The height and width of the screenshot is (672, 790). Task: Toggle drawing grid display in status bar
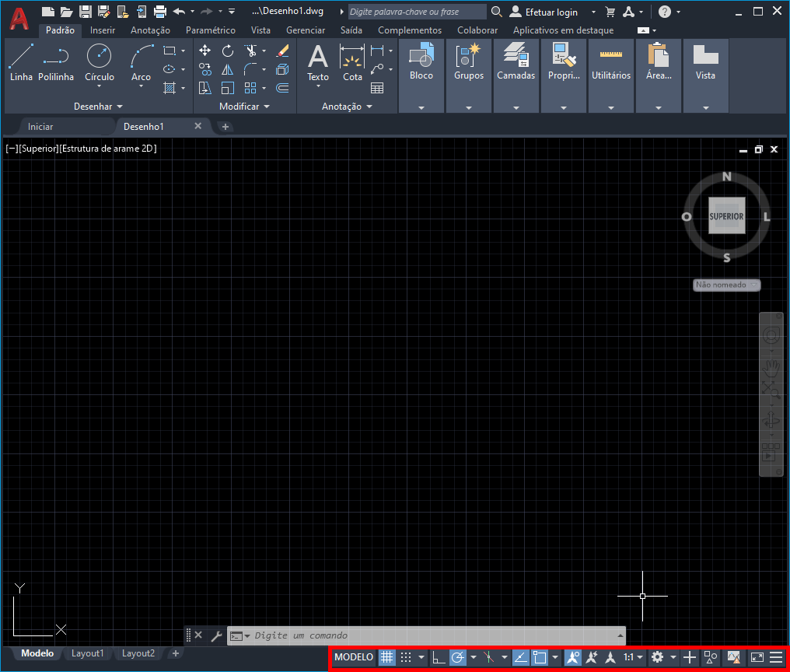click(x=386, y=657)
